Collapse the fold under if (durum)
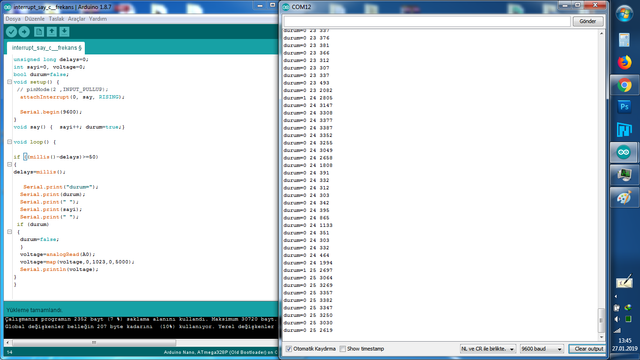The width and height of the screenshot is (640, 360). 9,232
